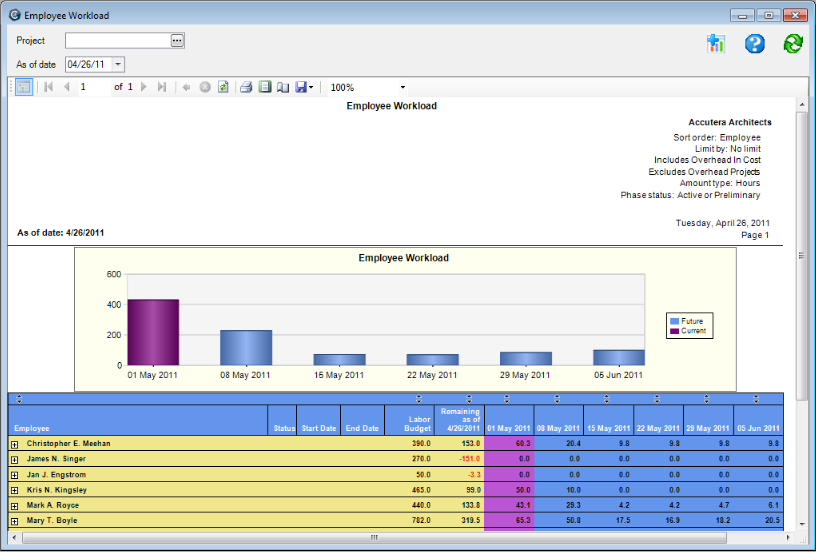Refresh the report in the viewer toolbar
The height and width of the screenshot is (552, 816).
click(x=223, y=87)
